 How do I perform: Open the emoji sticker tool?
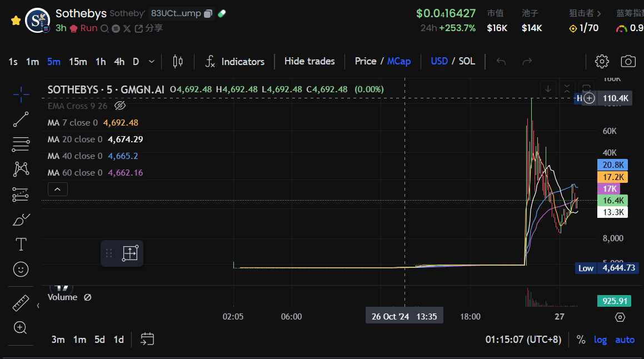(21, 270)
